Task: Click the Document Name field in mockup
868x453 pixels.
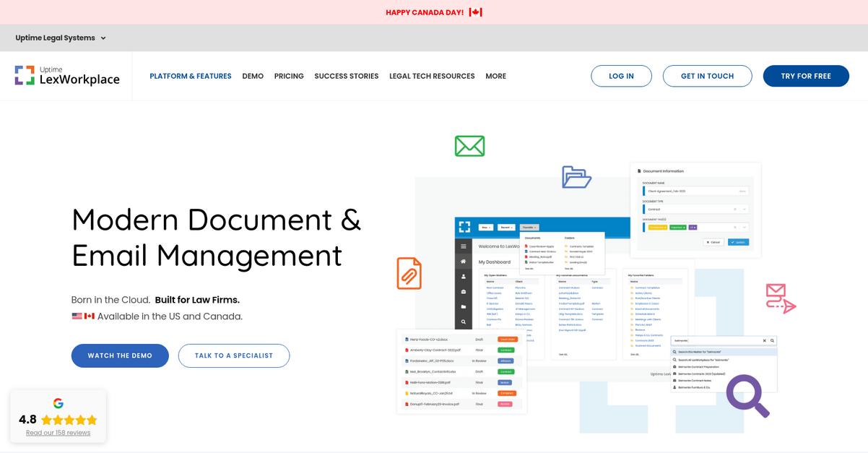Action: pyautogui.click(x=695, y=191)
